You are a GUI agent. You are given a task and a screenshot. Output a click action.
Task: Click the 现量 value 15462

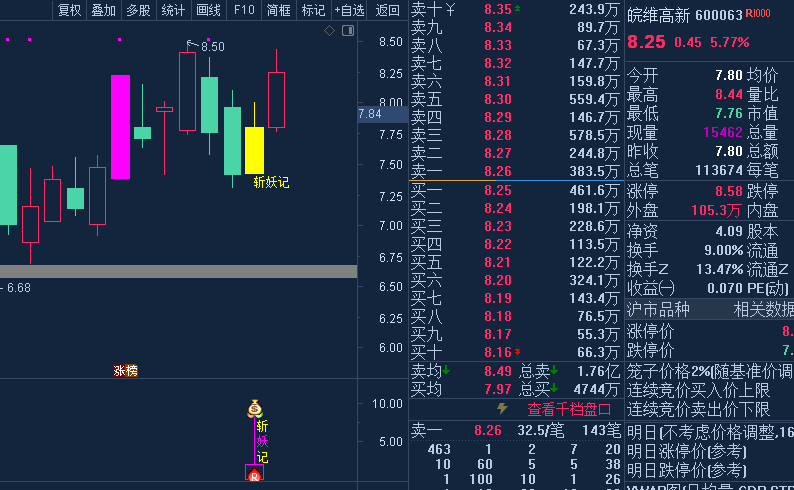[x=723, y=132]
